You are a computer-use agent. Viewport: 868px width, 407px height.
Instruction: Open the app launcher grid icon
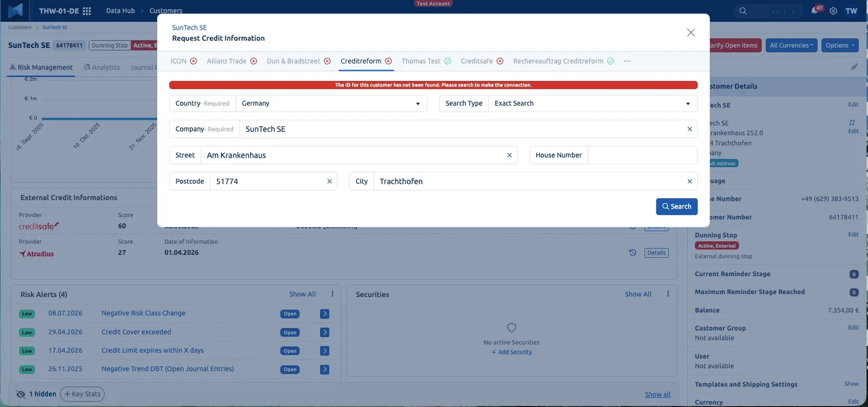[x=87, y=11]
